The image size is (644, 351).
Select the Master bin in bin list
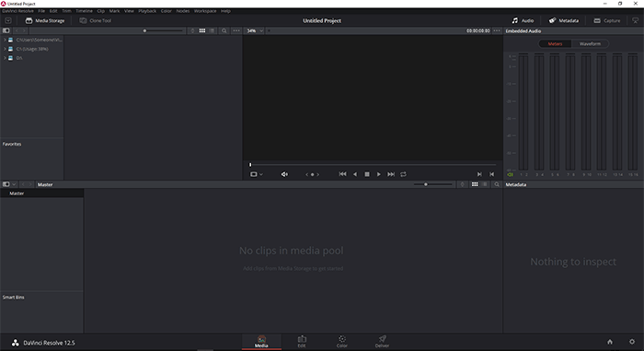coord(42,193)
